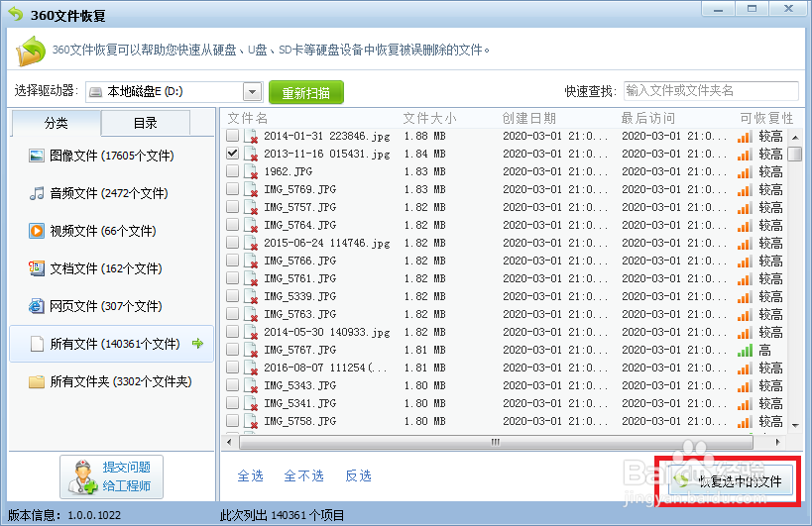812x526 pixels.
Task: Click the all folders yellow folder icon
Action: tap(37, 381)
